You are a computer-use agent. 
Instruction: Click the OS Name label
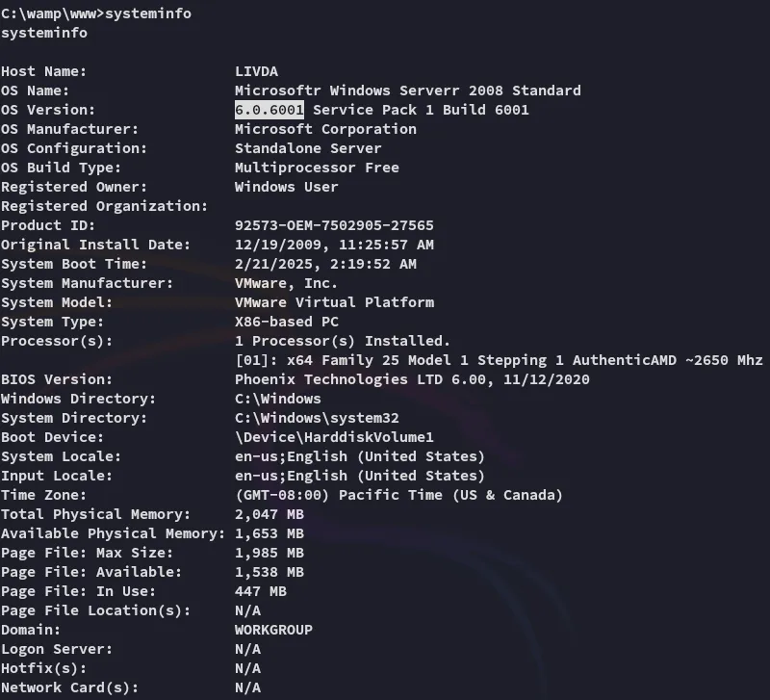pos(35,91)
